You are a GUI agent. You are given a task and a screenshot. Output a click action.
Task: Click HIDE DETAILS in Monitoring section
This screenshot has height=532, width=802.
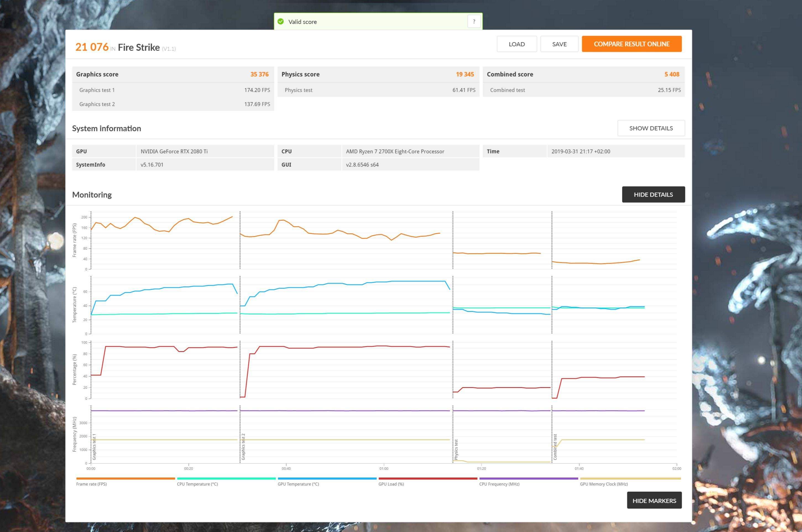653,194
